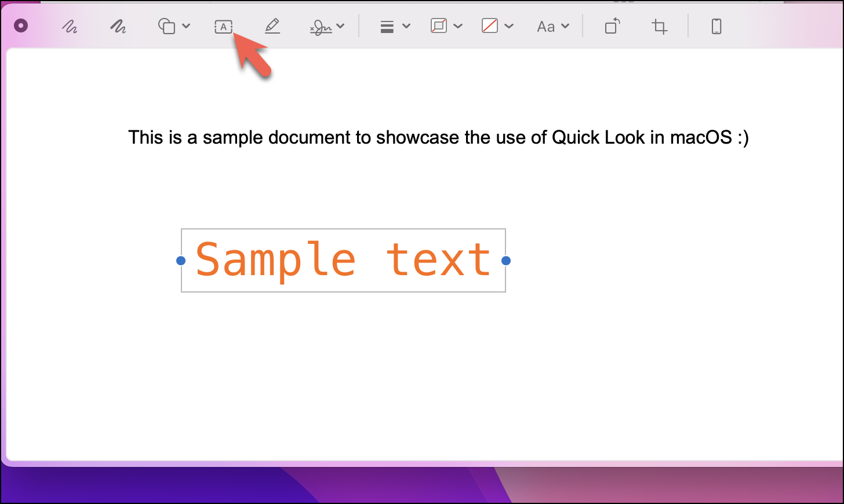
Task: Expand the Border Color chevron
Action: pos(458,26)
